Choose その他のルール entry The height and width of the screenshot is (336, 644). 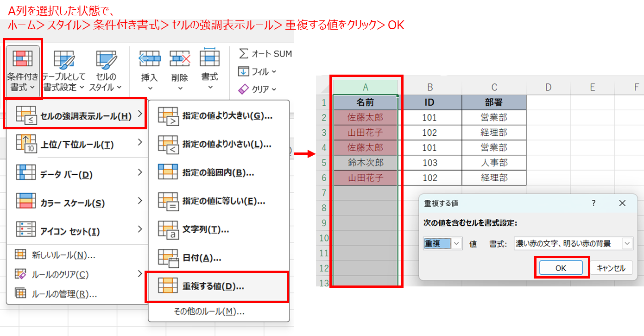pyautogui.click(x=219, y=311)
